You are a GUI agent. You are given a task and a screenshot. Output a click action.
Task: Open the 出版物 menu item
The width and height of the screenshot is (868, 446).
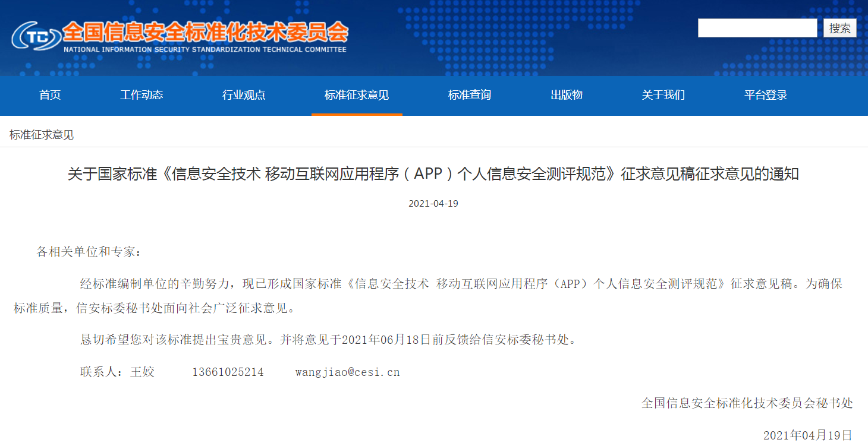click(x=567, y=95)
